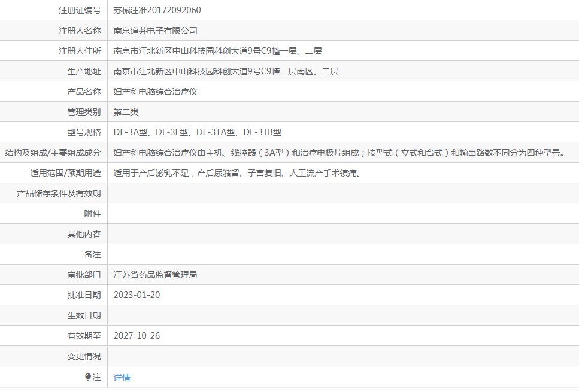The image size is (579, 392).
Task: Click the 批准日期 label
Action: (84, 295)
